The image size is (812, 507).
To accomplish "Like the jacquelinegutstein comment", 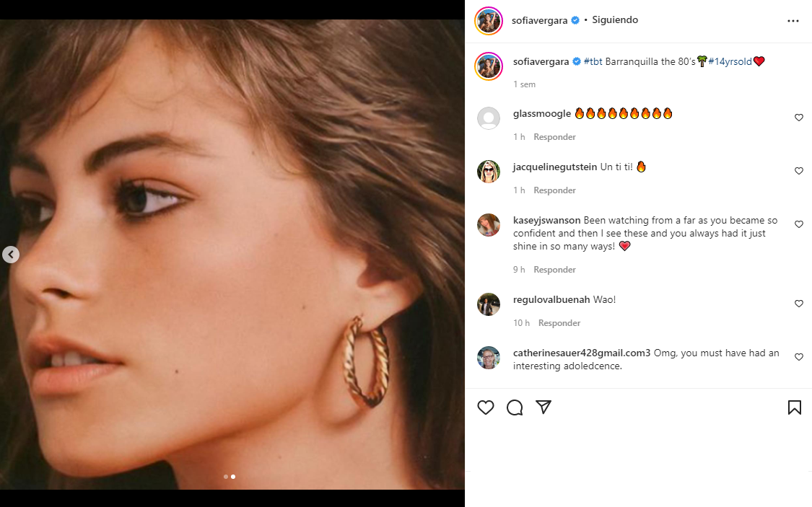I will (x=798, y=171).
